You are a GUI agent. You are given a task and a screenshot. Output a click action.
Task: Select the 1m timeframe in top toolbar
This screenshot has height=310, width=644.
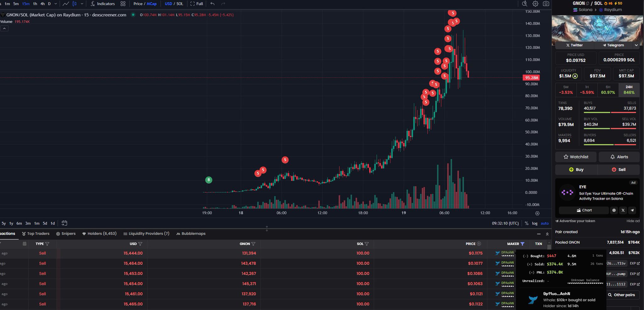coord(7,4)
